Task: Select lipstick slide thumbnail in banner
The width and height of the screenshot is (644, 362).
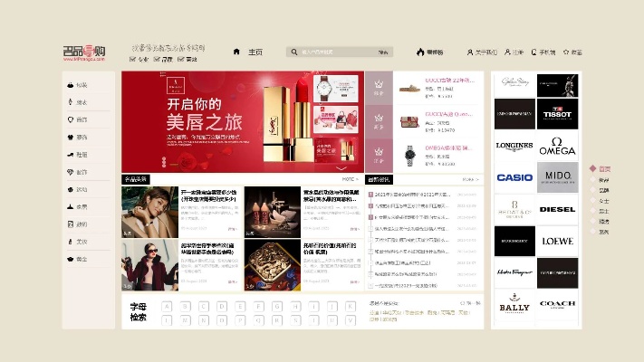Action: (335, 150)
